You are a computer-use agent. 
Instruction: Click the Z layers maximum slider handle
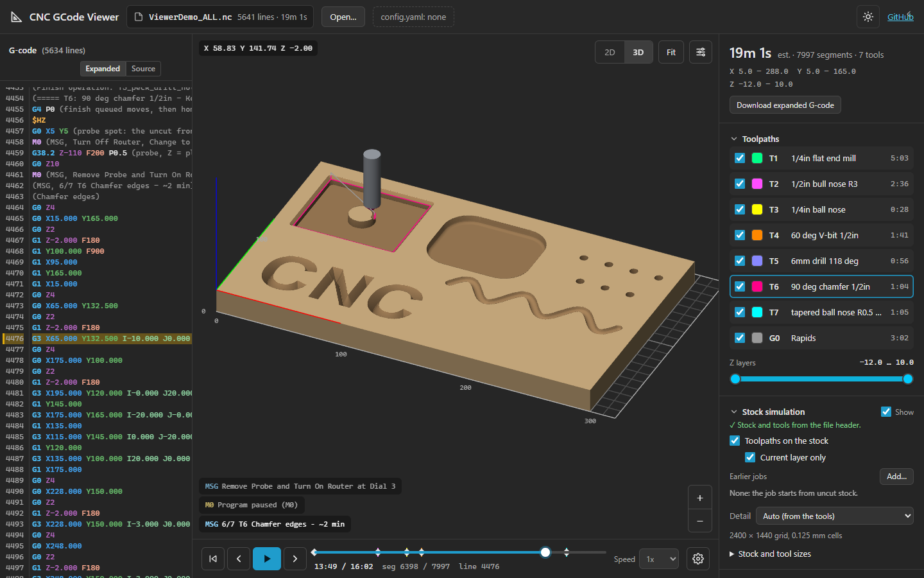click(908, 379)
